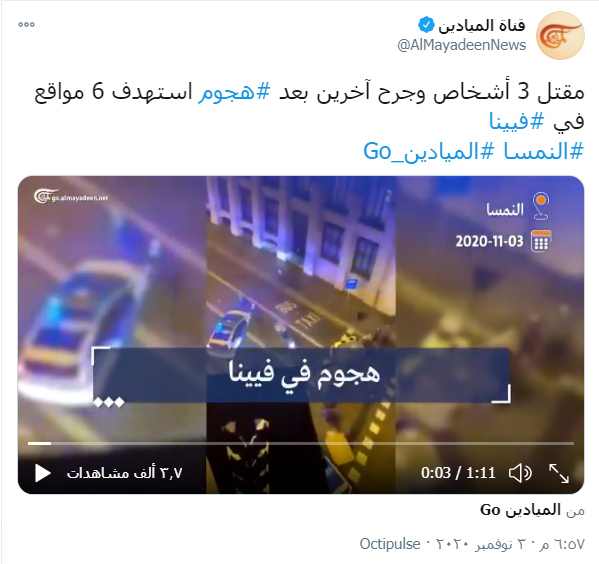Open the #النمسا hashtag
This screenshot has width=599, height=564.
(544, 151)
